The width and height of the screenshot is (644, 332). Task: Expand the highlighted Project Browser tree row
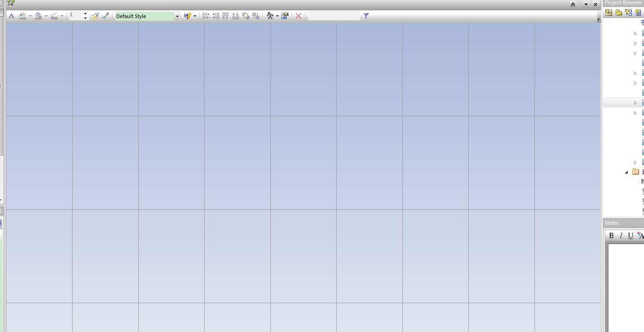(x=635, y=103)
